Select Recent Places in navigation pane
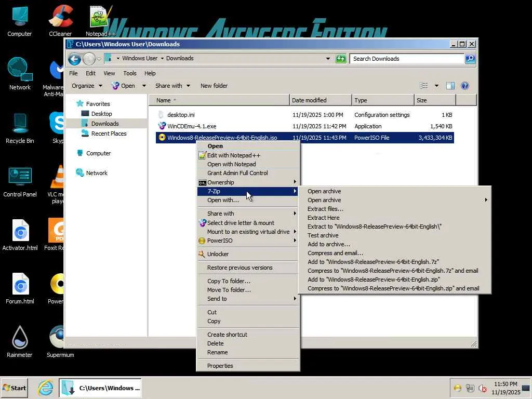Viewport: 532px width, 399px height. [109, 134]
